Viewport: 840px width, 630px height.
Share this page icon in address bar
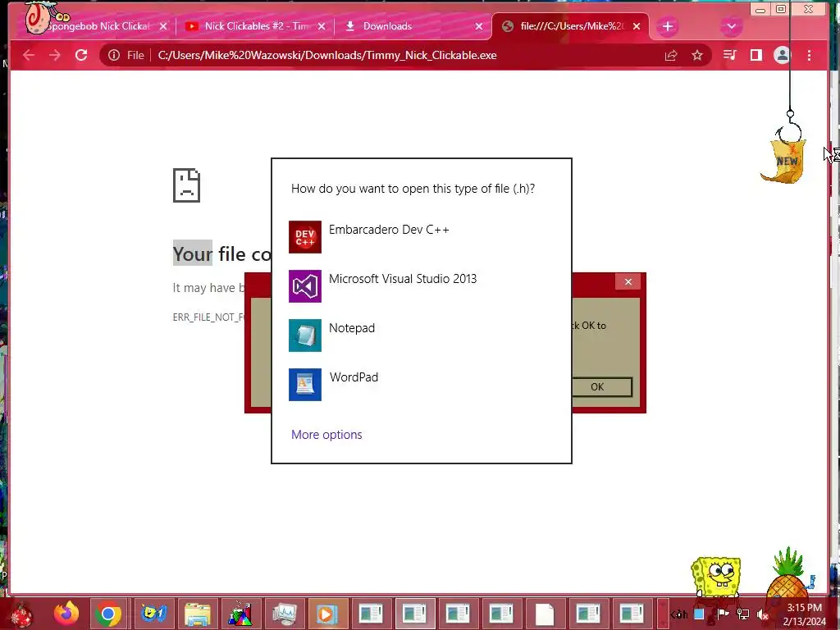(x=671, y=55)
